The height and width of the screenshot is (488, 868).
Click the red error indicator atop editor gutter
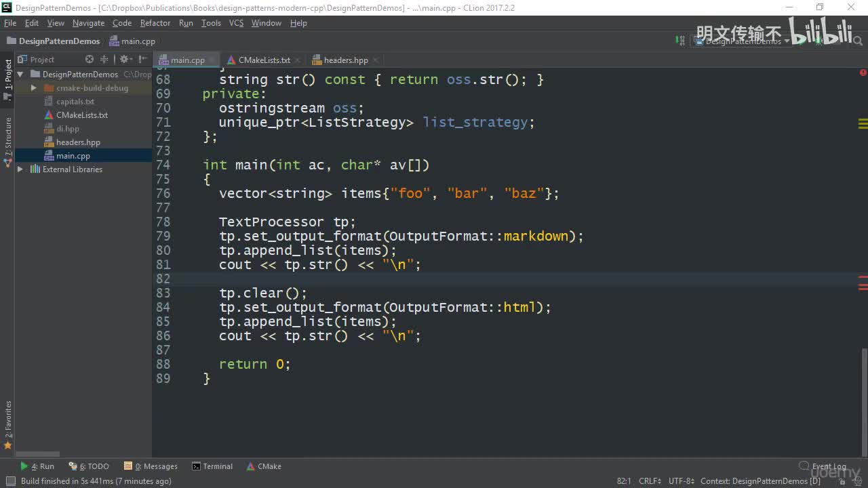863,73
